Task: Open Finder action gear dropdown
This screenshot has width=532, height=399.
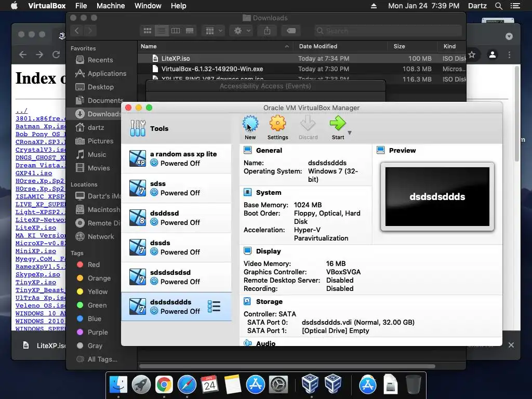Action: coord(242,31)
